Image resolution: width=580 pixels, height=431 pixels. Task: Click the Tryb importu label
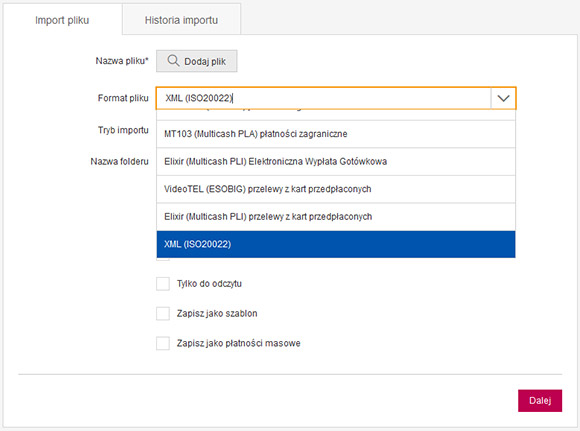pyautogui.click(x=123, y=130)
